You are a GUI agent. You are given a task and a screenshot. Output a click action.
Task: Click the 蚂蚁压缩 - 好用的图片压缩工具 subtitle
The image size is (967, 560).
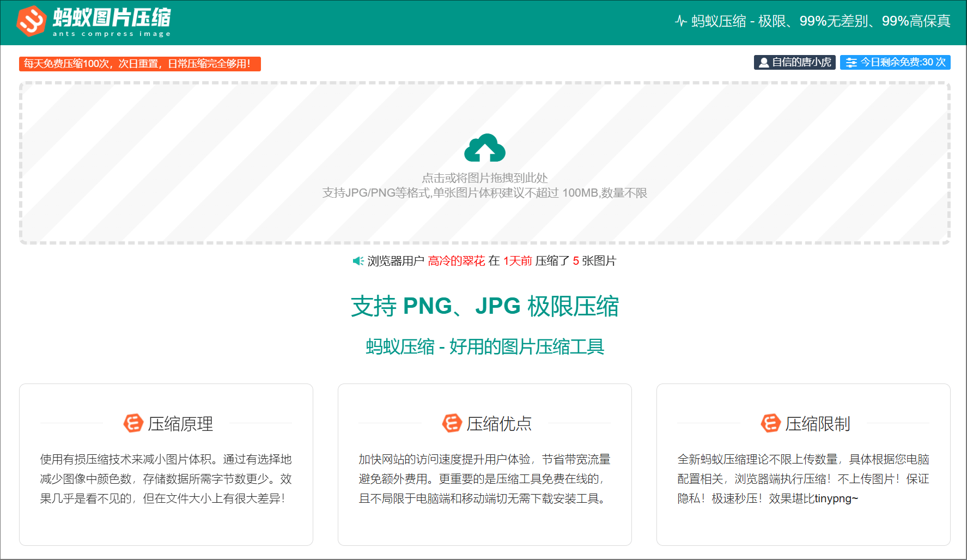click(484, 346)
